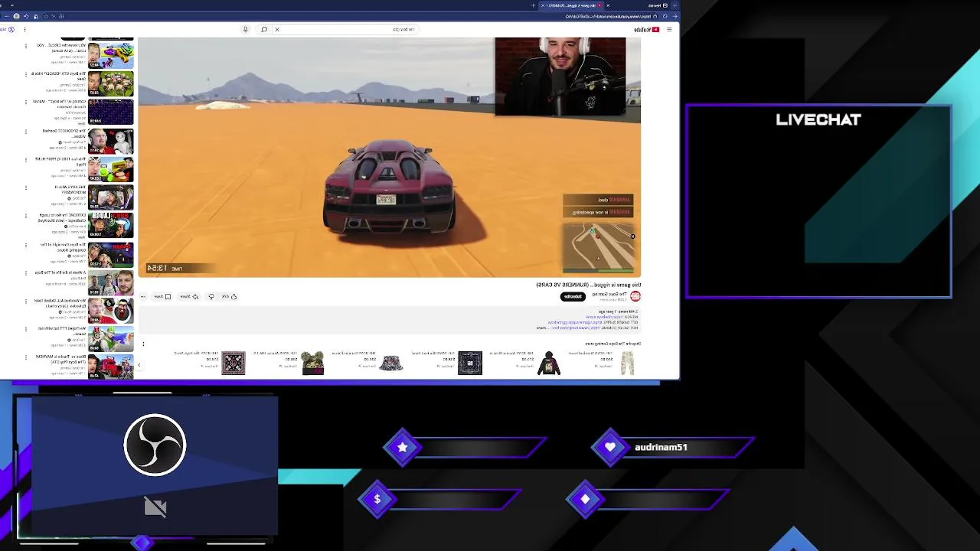Open the bucket hat merch item

[391, 363]
